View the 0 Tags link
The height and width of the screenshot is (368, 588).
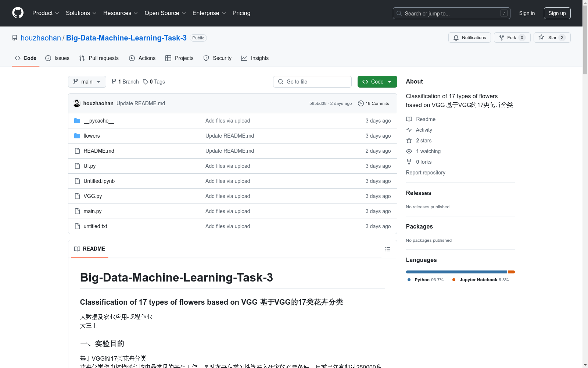154,82
